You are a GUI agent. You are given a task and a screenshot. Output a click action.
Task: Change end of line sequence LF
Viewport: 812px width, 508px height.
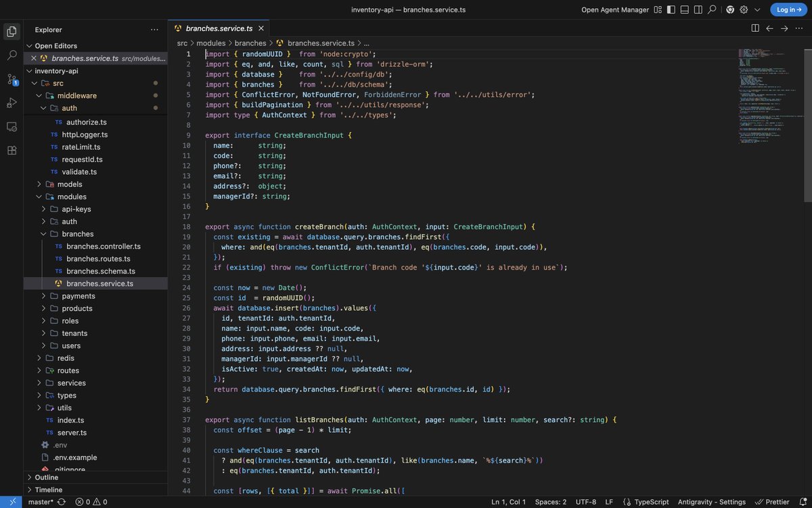pos(609,502)
